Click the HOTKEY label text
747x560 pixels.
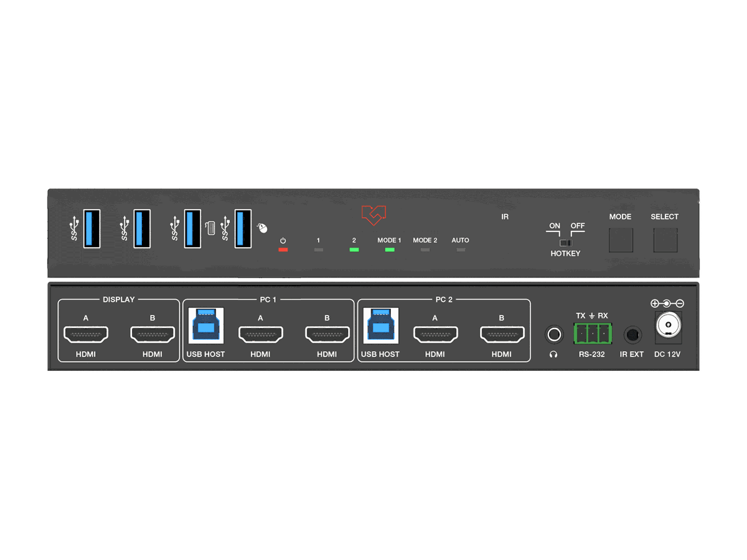tap(565, 254)
